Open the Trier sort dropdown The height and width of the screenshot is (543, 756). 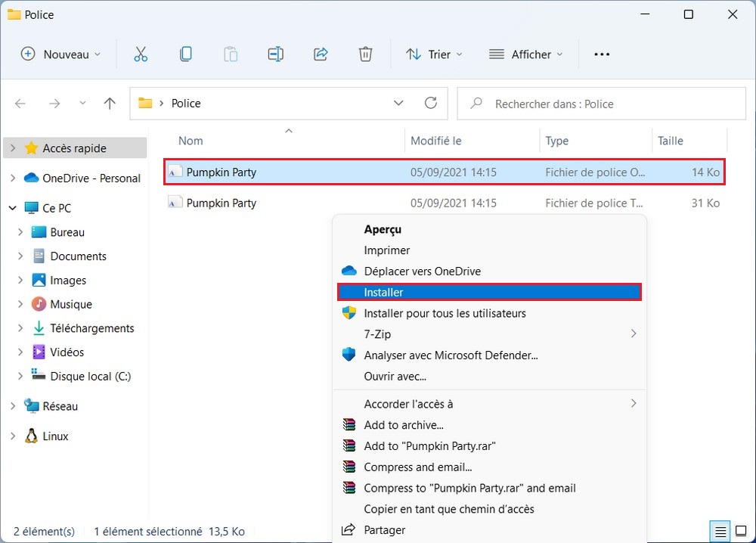point(434,54)
